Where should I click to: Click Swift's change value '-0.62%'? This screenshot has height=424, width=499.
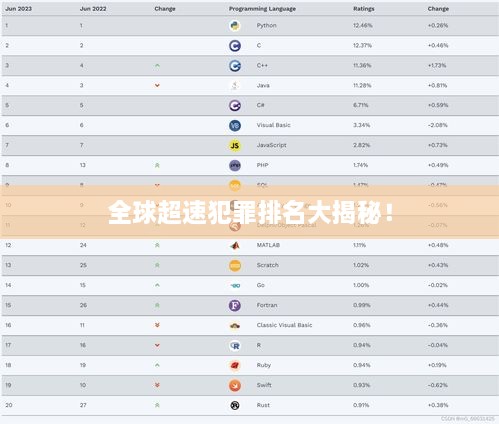click(438, 385)
